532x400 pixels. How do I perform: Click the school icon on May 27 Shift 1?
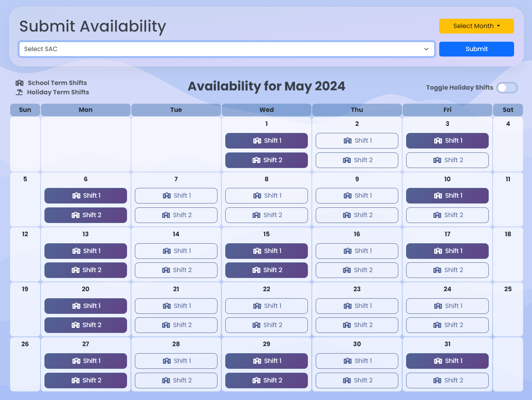pyautogui.click(x=76, y=361)
